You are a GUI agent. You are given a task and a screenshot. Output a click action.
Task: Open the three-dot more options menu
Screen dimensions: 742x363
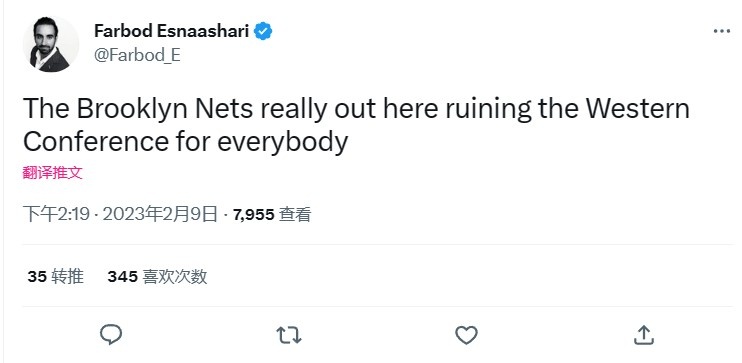[x=722, y=31]
